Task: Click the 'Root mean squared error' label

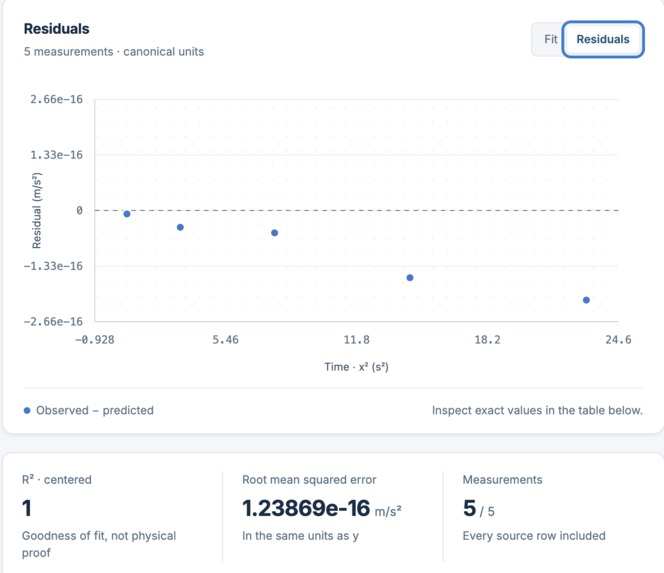Action: [309, 480]
